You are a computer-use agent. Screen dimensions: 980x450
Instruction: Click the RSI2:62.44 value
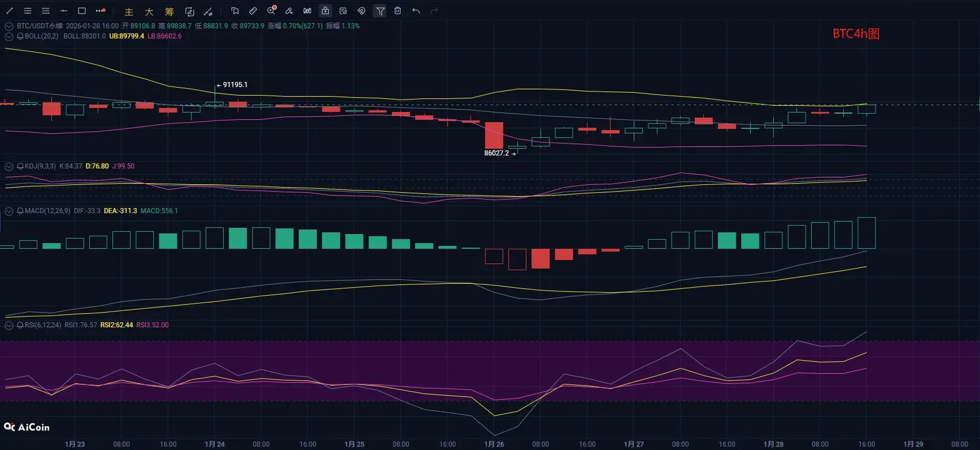116,325
